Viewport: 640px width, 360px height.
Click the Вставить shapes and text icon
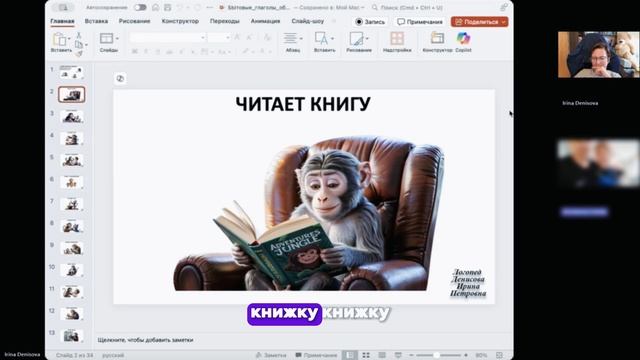(321, 38)
